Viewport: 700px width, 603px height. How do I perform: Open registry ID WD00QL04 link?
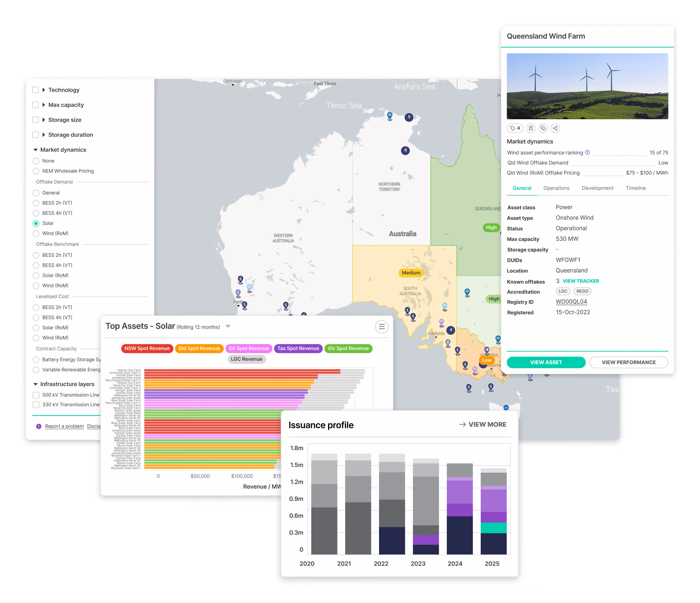pyautogui.click(x=571, y=302)
